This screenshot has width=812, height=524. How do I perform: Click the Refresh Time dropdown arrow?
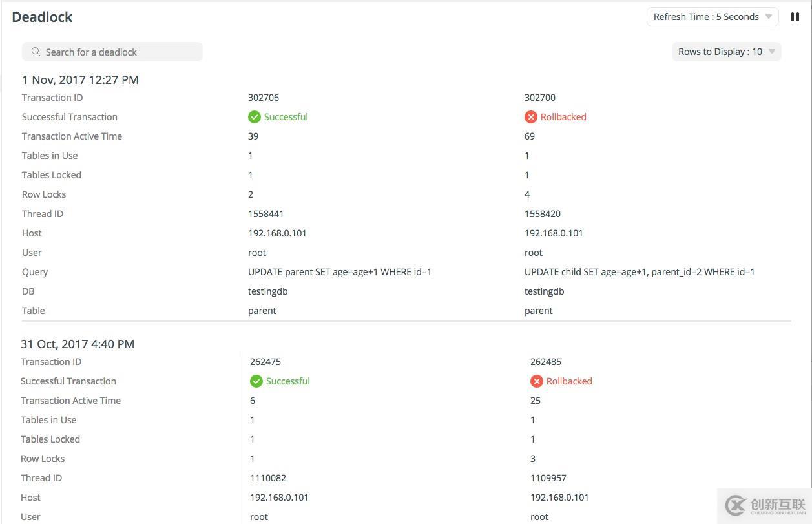[769, 17]
